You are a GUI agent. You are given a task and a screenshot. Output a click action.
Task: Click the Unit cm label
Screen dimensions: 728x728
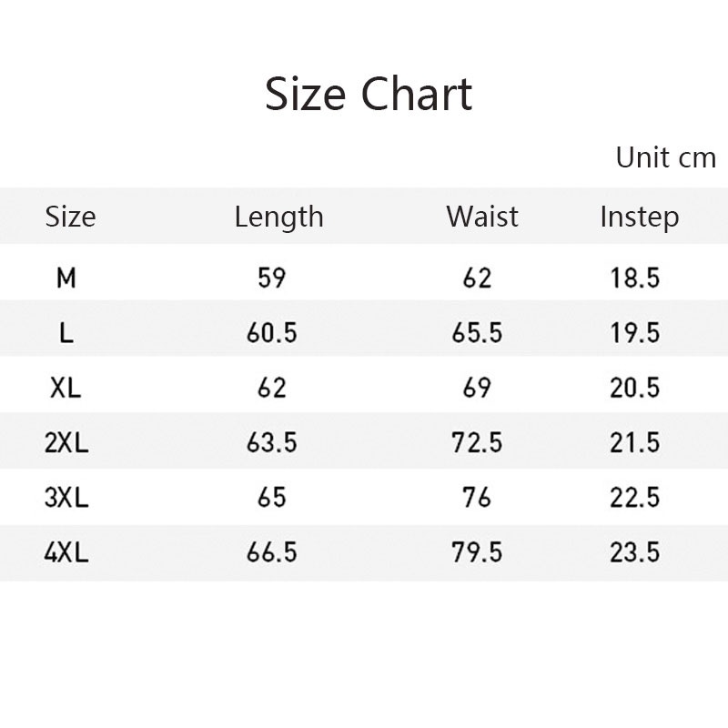point(665,157)
